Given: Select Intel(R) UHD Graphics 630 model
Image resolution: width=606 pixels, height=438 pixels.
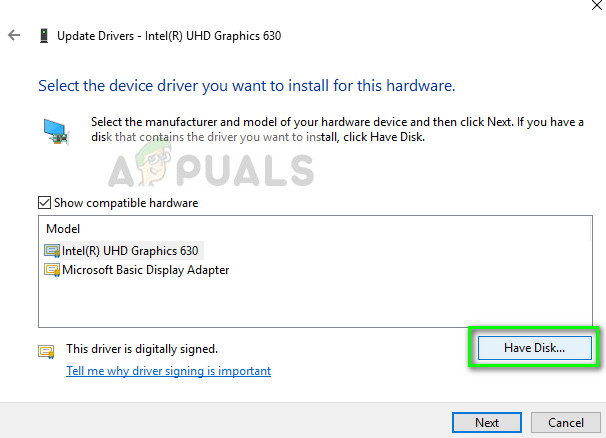Looking at the screenshot, I should point(130,251).
